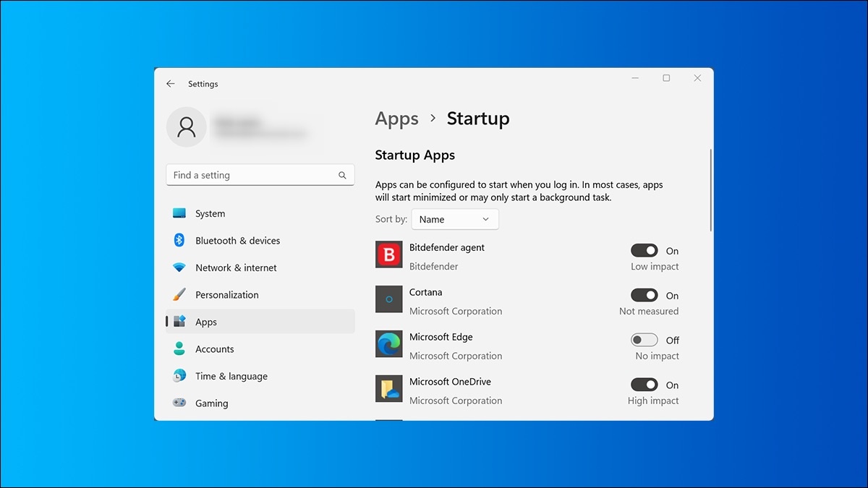
Task: Click the Microsoft OneDrive app icon
Action: (388, 389)
